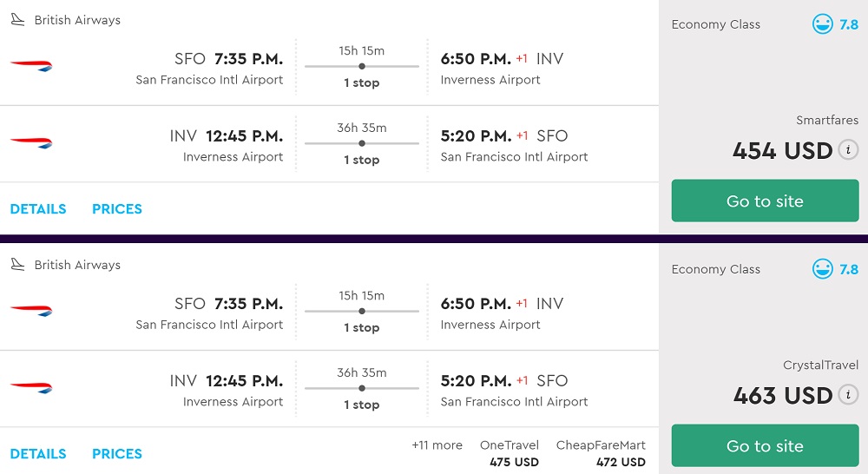
Task: Click British Airways logo on first return flight
Action: click(x=31, y=143)
